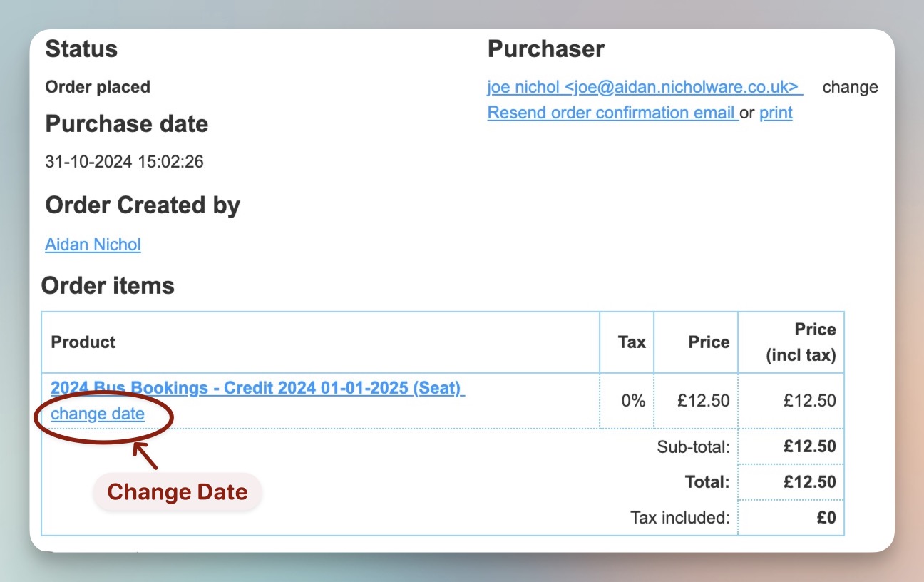924x582 pixels.
Task: Click the joe nichol purchaser email link
Action: tap(645, 87)
